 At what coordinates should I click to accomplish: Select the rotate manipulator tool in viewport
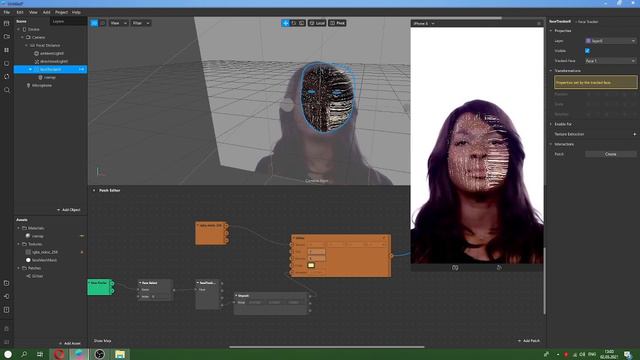tap(293, 23)
